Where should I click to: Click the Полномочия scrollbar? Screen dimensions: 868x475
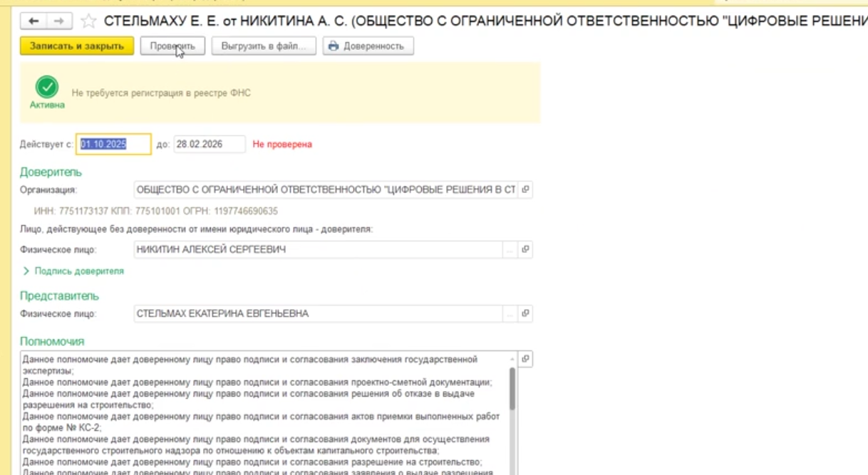coord(512,413)
